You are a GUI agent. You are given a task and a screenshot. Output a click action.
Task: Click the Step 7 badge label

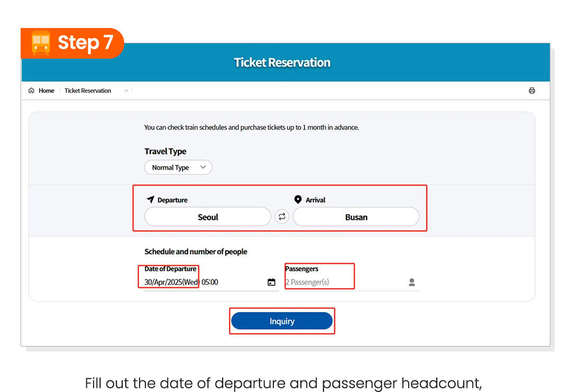click(x=85, y=42)
